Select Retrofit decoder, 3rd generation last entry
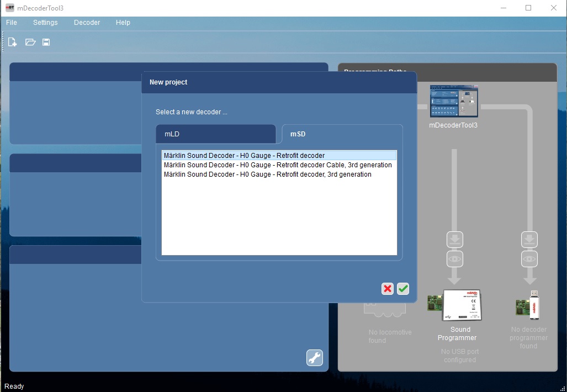The image size is (567, 392). pyautogui.click(x=279, y=174)
